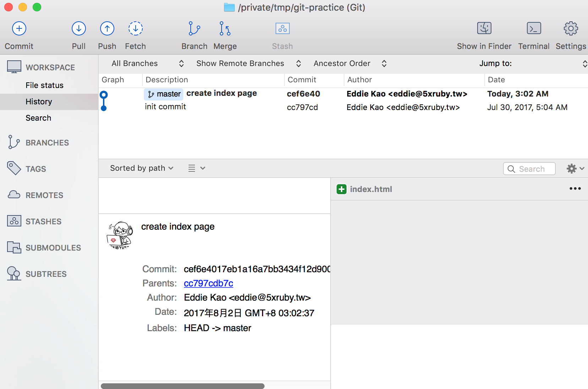
Task: Pull changes using the Pull icon
Action: [78, 29]
